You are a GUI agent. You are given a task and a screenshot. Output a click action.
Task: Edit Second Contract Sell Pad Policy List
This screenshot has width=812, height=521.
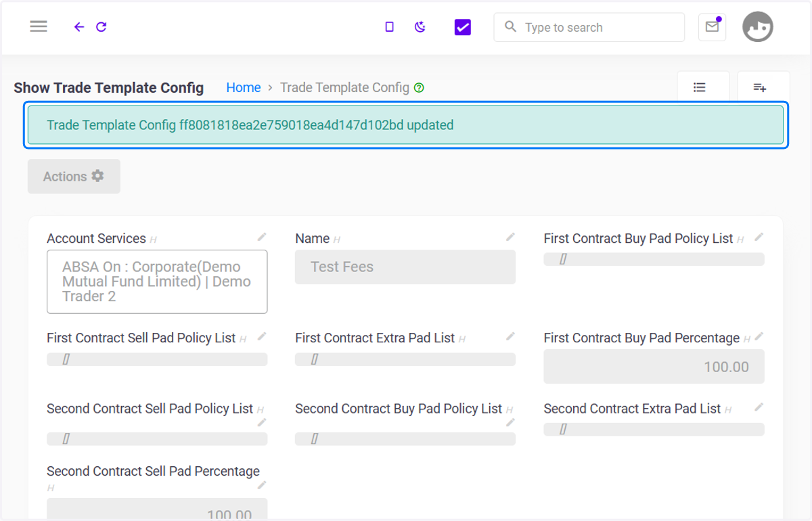click(262, 423)
